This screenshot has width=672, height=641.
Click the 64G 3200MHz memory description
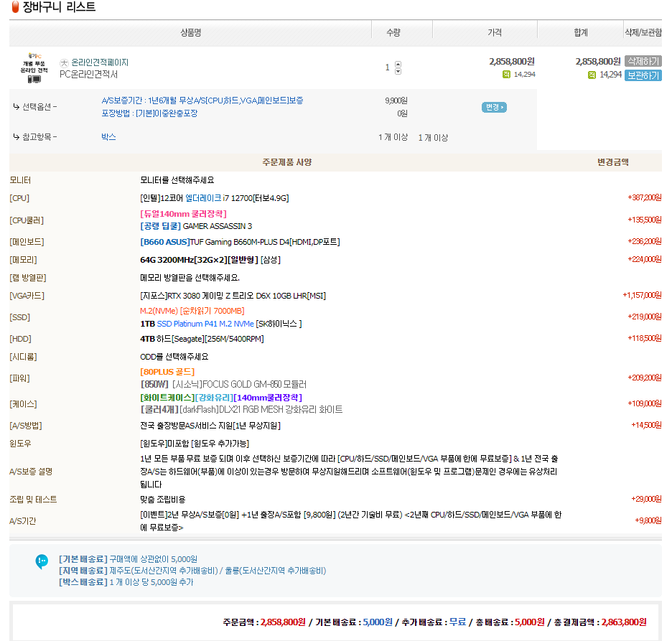coord(210,260)
